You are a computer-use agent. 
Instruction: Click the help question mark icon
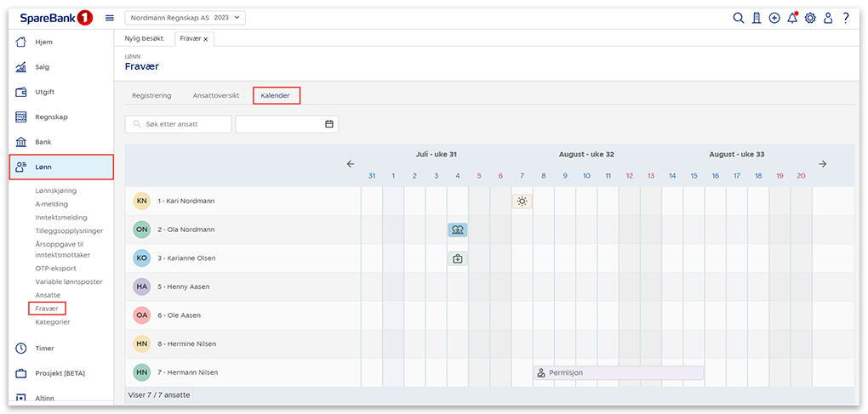point(845,18)
